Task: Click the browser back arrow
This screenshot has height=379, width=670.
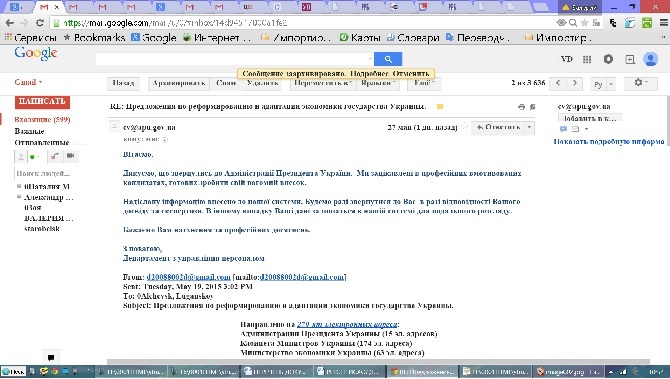Action: pyautogui.click(x=9, y=23)
